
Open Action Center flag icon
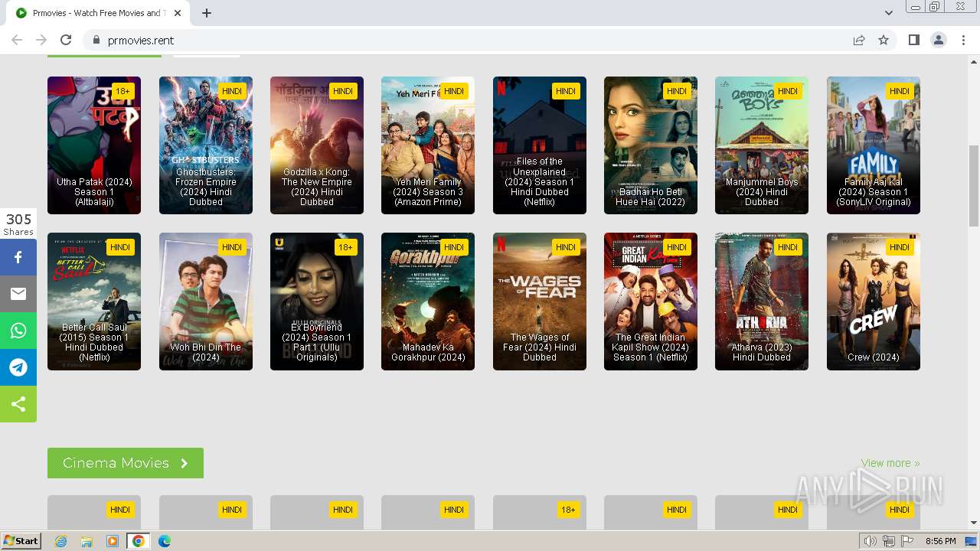tap(907, 541)
